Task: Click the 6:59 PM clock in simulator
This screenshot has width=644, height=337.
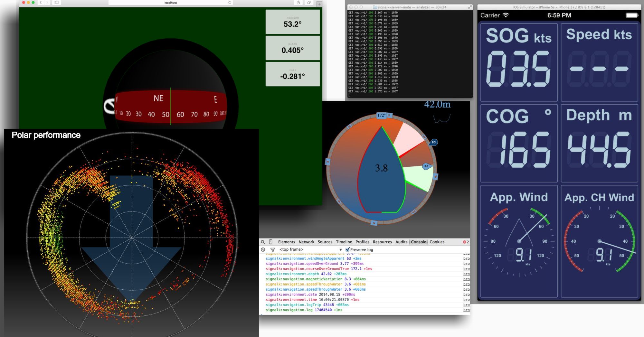Action: [559, 15]
